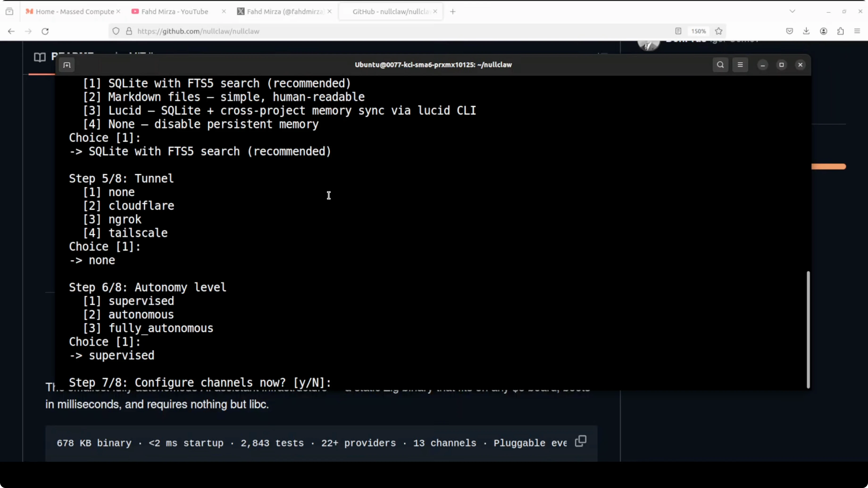Go back to the previous page
Image resolution: width=868 pixels, height=488 pixels.
(x=11, y=31)
